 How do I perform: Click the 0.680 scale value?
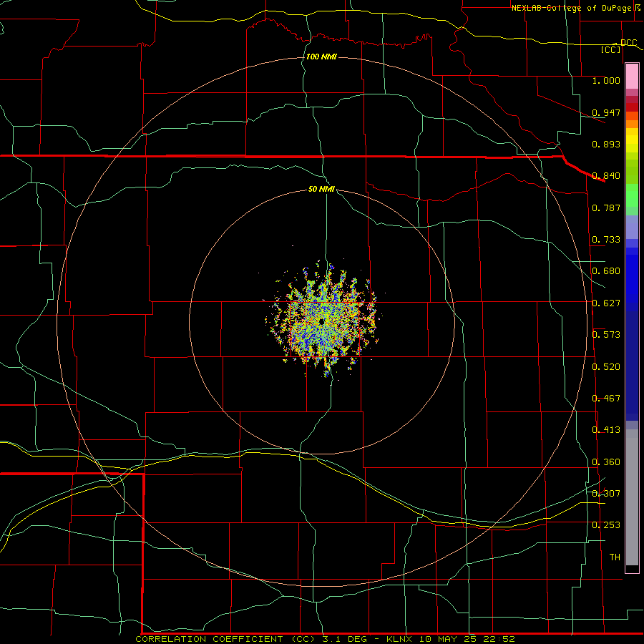pos(606,271)
